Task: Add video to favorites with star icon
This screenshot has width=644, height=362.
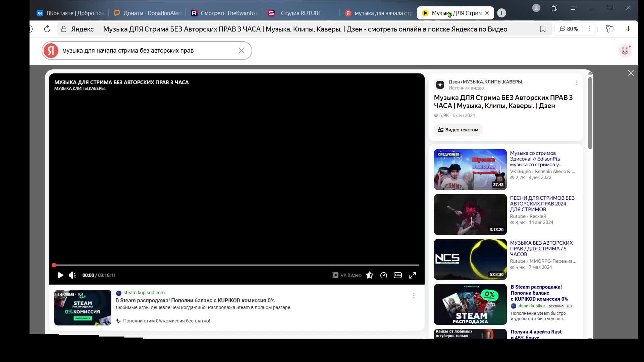Action: click(370, 275)
